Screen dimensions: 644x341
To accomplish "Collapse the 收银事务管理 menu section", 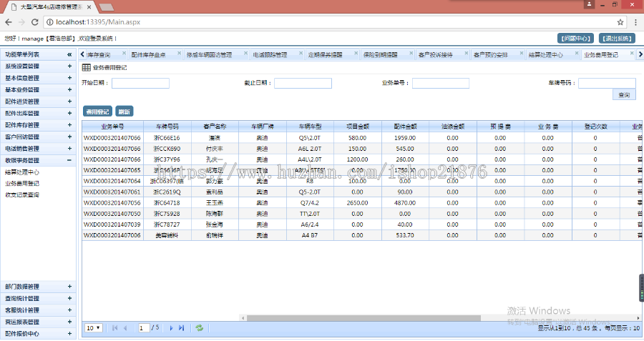I will tap(69, 160).
